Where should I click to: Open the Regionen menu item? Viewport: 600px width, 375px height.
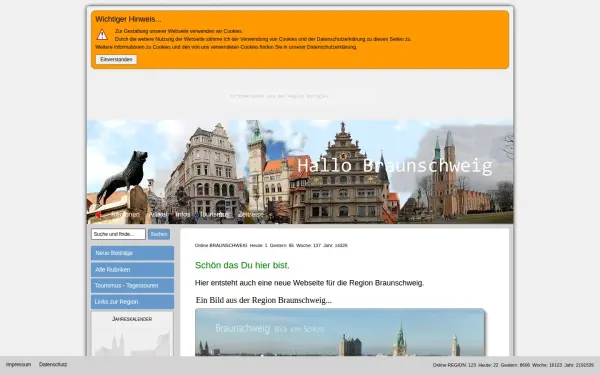pyautogui.click(x=126, y=215)
